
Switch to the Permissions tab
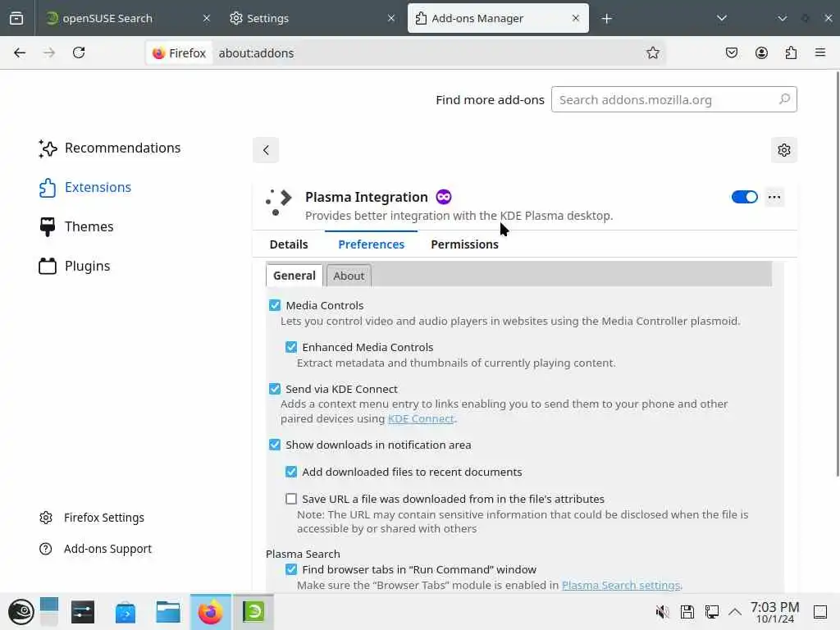[464, 244]
